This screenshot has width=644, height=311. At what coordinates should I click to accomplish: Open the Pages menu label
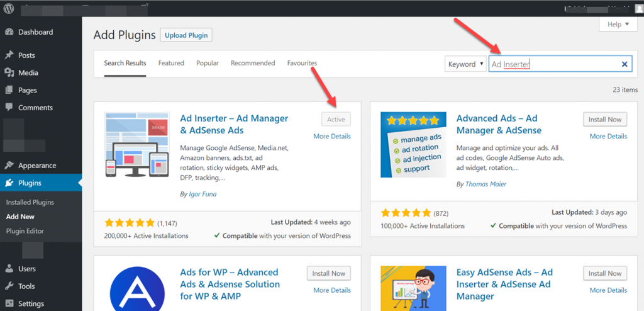tap(28, 90)
